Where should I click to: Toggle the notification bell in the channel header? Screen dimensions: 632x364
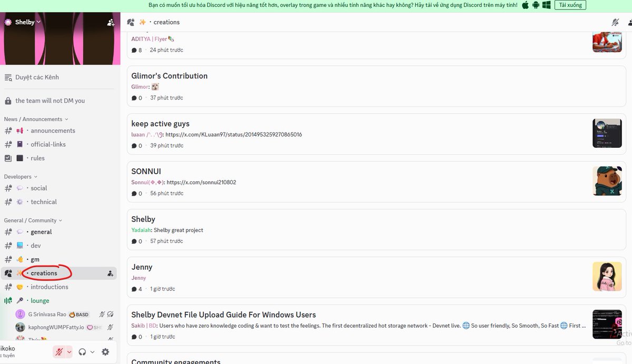point(615,22)
